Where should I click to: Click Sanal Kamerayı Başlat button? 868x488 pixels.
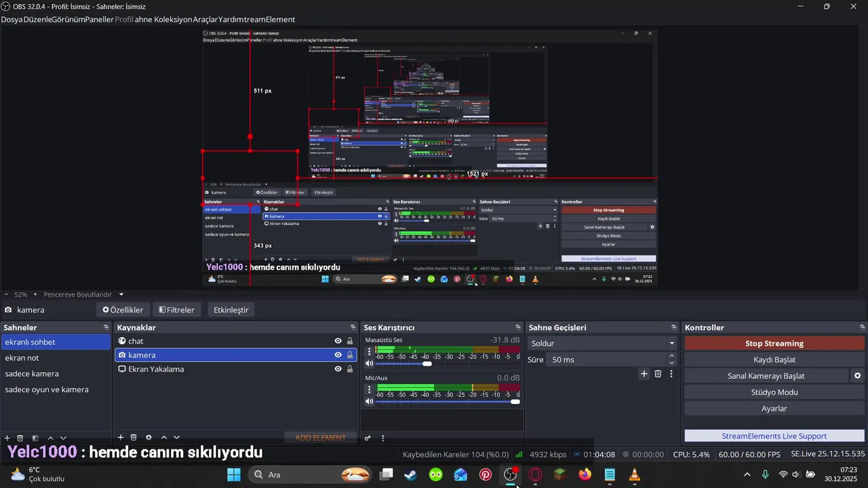[766, 375]
